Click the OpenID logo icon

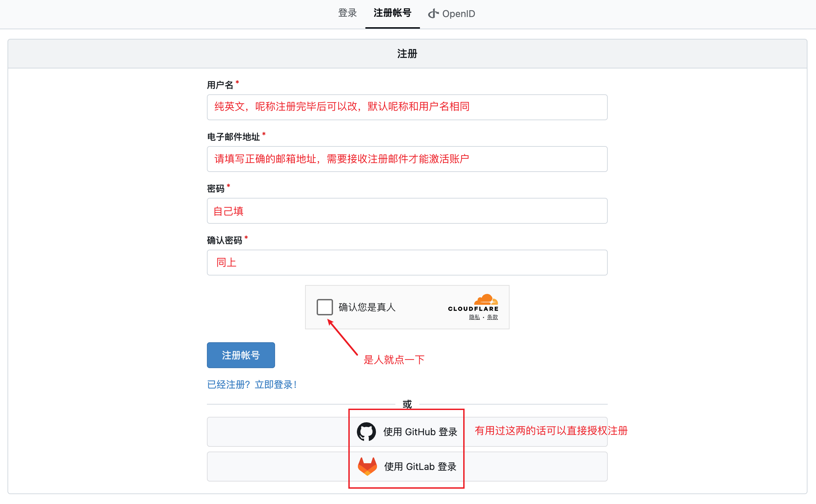433,14
